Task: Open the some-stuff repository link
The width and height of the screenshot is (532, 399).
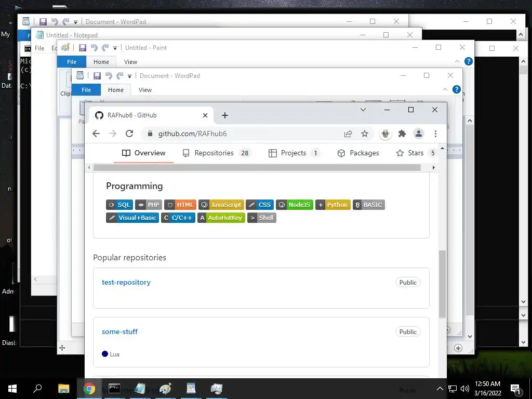Action: [x=119, y=332]
